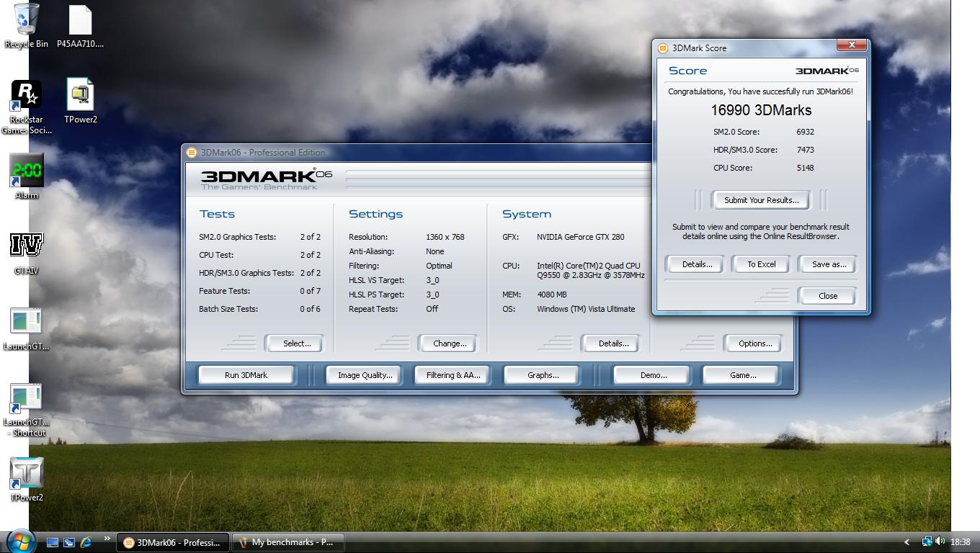Click Show Desktop quick launch icon
Screen dimensions: 980x553
[x=53, y=542]
